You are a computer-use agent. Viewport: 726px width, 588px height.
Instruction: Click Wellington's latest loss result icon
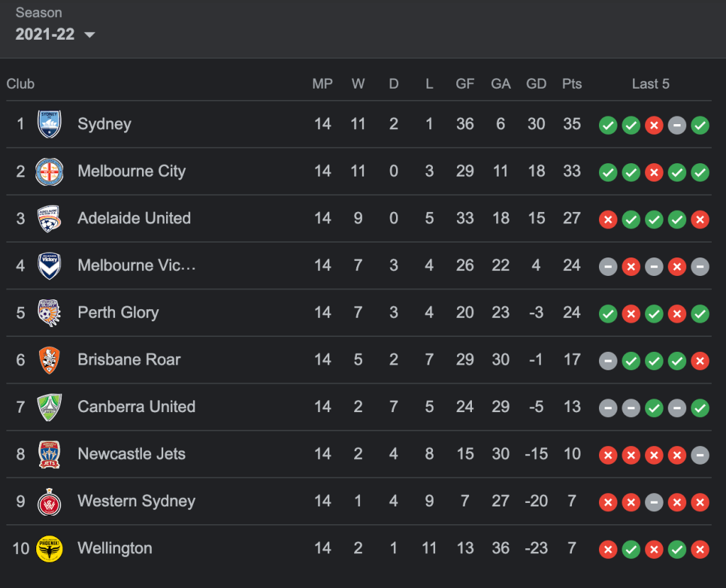coord(700,550)
